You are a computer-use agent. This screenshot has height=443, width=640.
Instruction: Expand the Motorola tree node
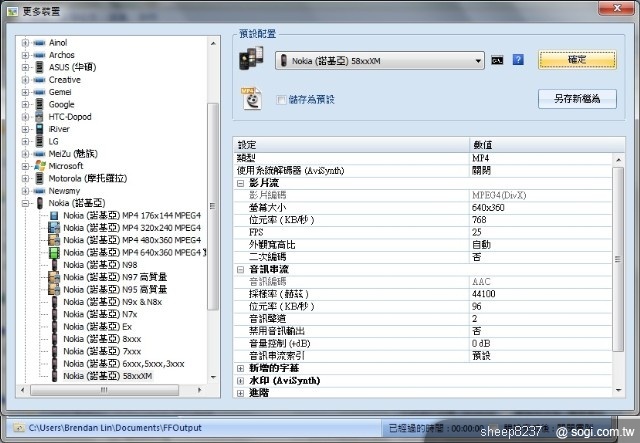(25, 178)
